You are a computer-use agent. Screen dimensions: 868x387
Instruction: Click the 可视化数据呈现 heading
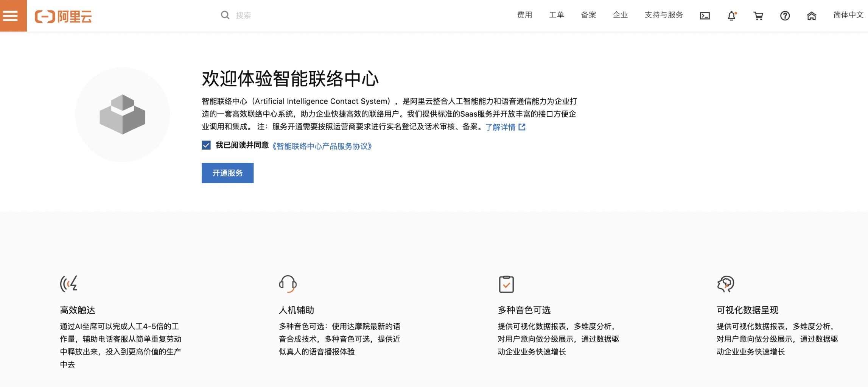click(747, 310)
